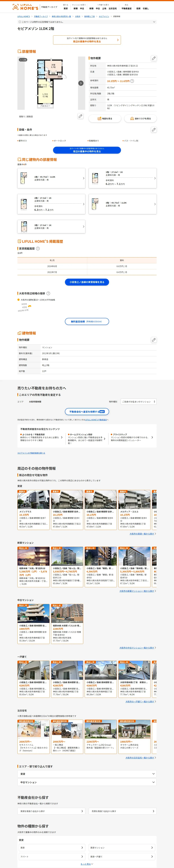Click the 無料査定依頼 button
This screenshot has height=868, width=174.
point(87,321)
